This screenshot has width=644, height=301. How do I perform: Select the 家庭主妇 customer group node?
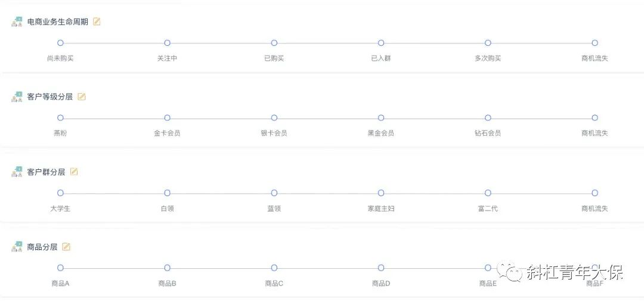(381, 193)
